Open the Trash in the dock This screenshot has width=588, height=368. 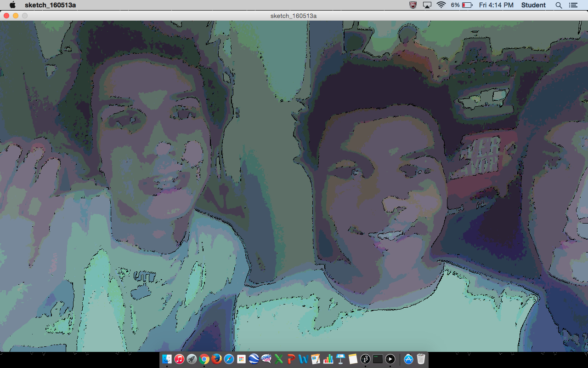click(x=421, y=359)
